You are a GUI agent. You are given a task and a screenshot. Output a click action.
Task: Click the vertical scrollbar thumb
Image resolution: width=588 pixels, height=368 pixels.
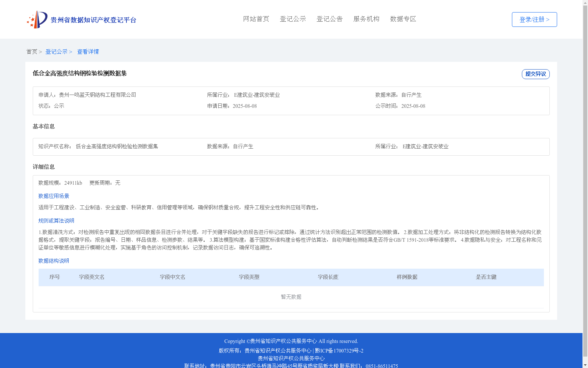coord(585,181)
